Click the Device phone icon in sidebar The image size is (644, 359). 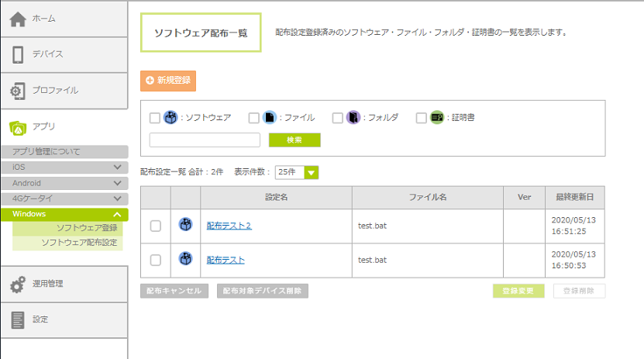(x=18, y=54)
